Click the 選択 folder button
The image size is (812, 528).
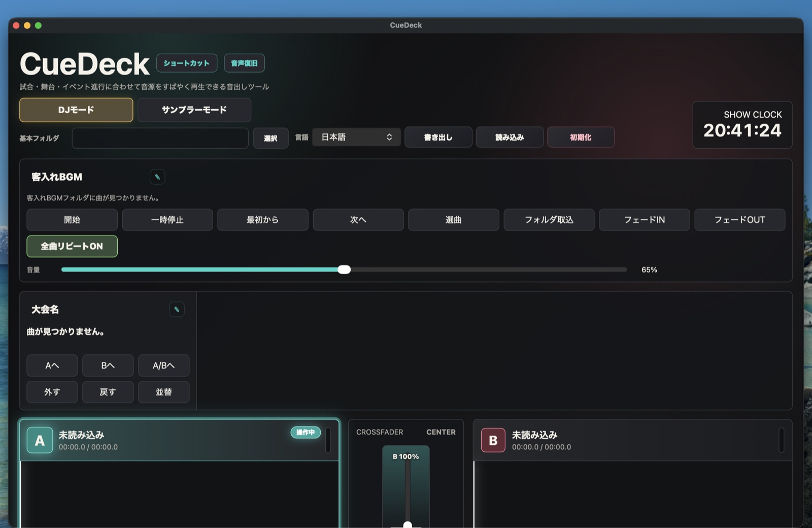[x=270, y=138]
